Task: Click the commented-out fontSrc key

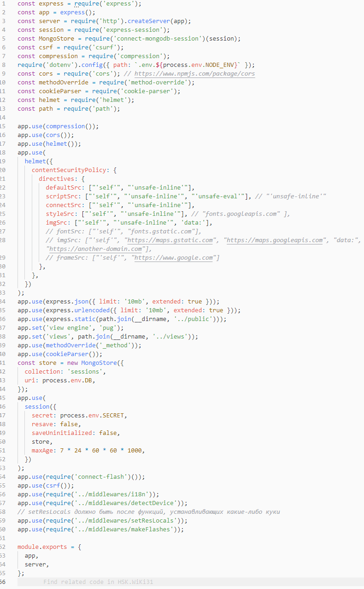Action: (69, 231)
